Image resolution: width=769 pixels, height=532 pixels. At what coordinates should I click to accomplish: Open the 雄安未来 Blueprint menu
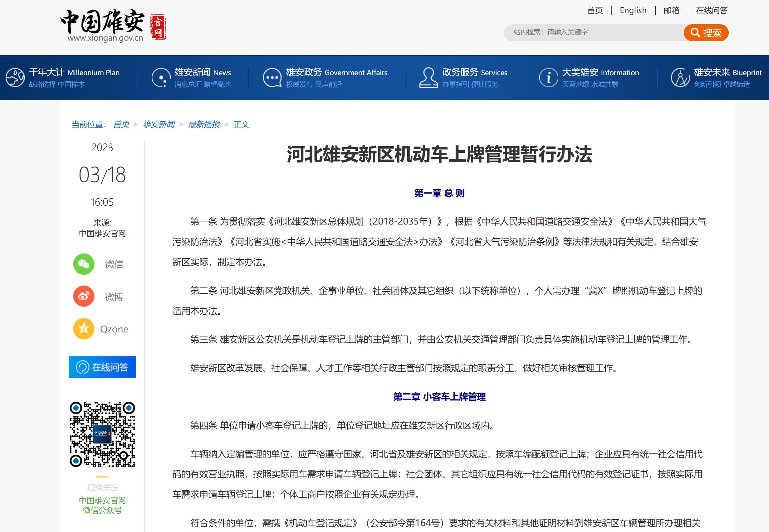[728, 72]
